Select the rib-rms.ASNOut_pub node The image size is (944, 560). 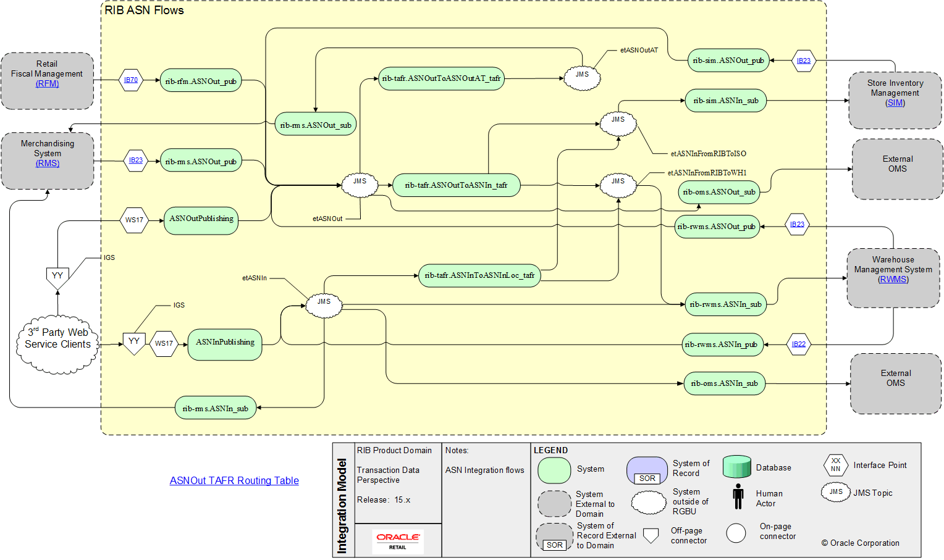coord(201,161)
